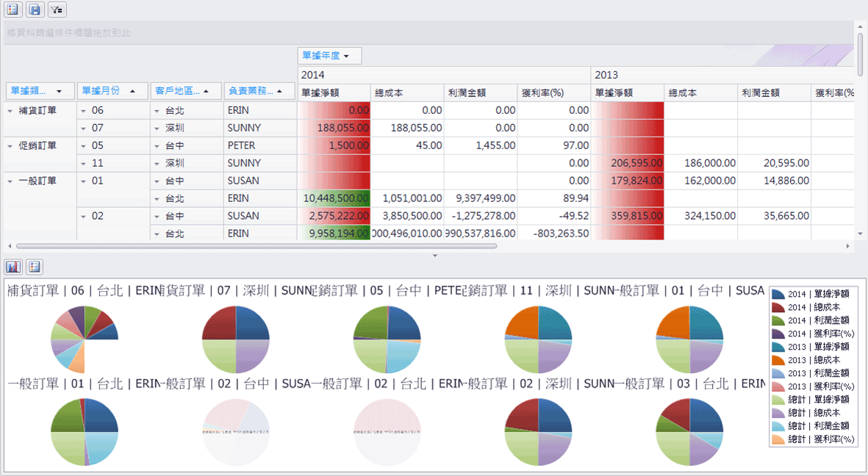
Task: Select the 促銷訂單 | 11 | 深圳 pie chart
Action: click(x=538, y=339)
